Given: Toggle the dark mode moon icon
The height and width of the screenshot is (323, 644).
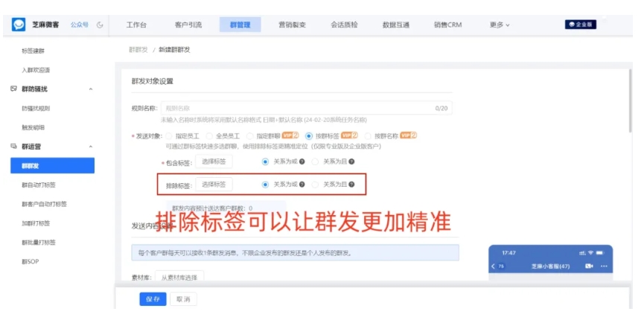Looking at the screenshot, I should tap(100, 25).
